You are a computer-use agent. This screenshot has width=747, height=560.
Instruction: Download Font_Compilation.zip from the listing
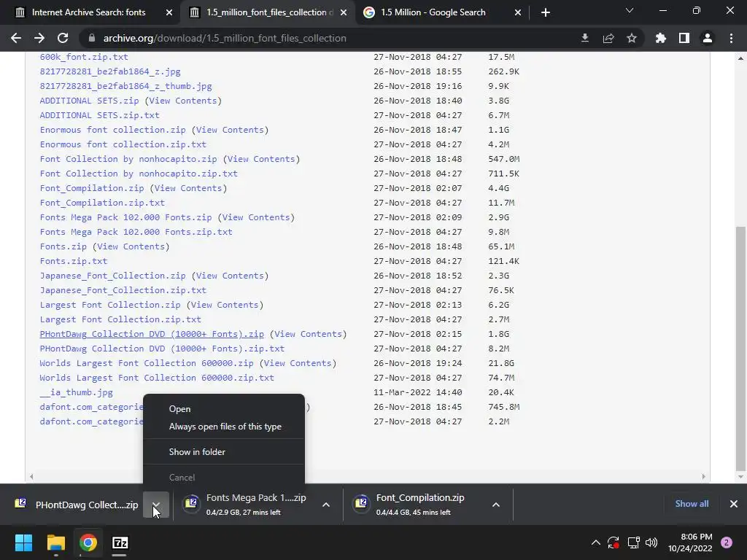(92, 188)
